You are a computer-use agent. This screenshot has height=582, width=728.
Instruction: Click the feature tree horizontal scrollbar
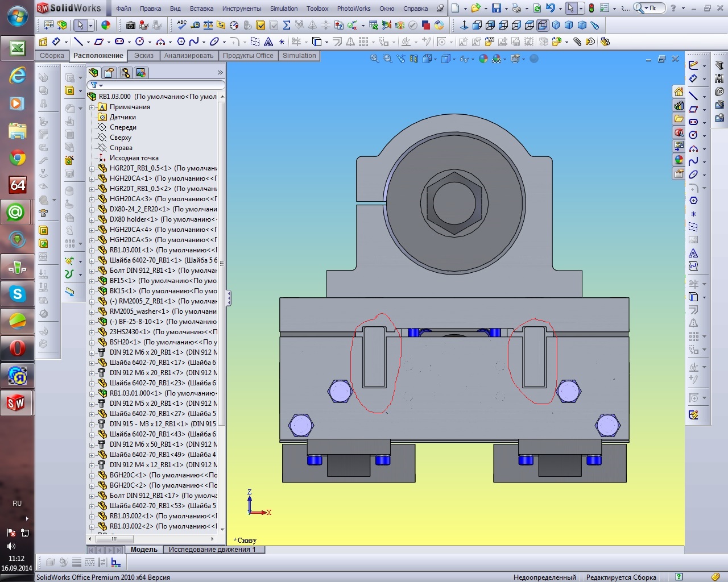coord(152,539)
